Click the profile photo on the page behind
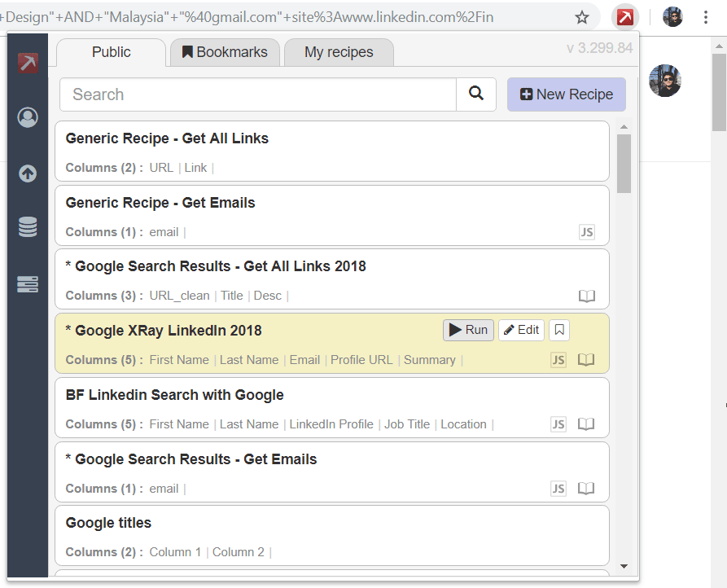This screenshot has width=727, height=588. [x=664, y=81]
